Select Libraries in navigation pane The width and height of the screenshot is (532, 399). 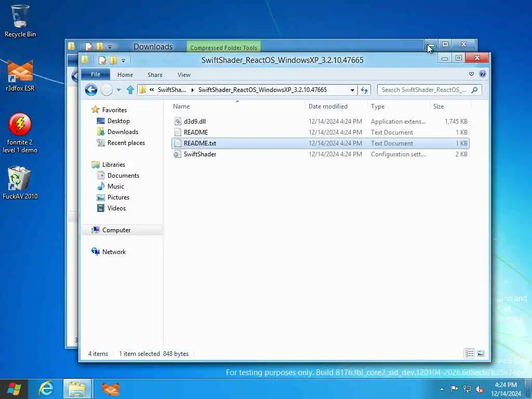114,165
